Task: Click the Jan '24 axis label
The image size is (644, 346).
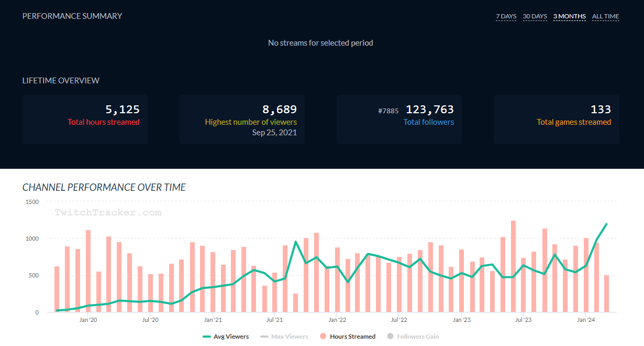Action: (586, 320)
